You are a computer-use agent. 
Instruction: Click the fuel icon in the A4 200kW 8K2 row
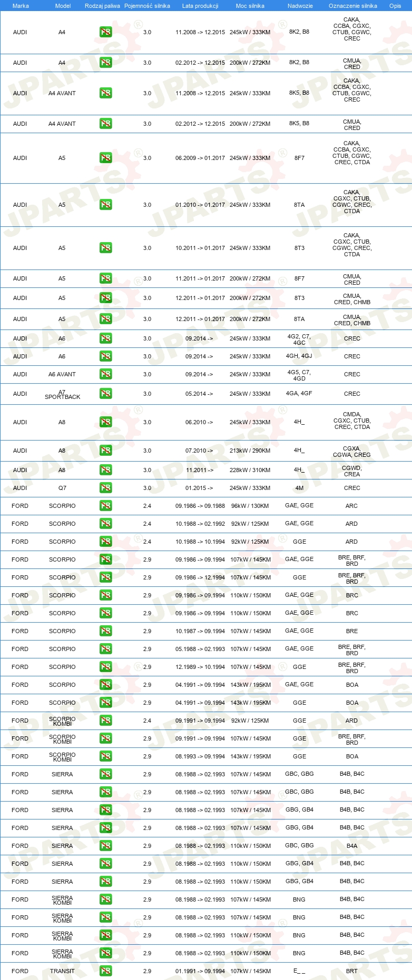[106, 63]
